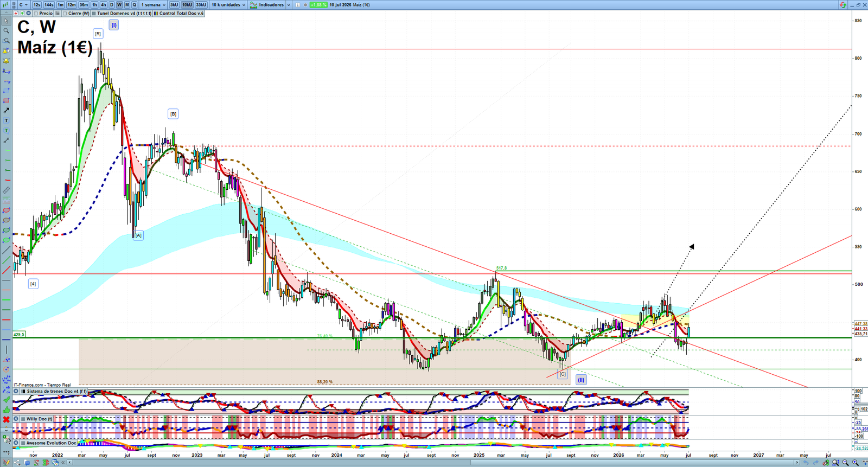Toggle the M monthly timeframe
This screenshot has height=467, width=868.
click(x=127, y=5)
